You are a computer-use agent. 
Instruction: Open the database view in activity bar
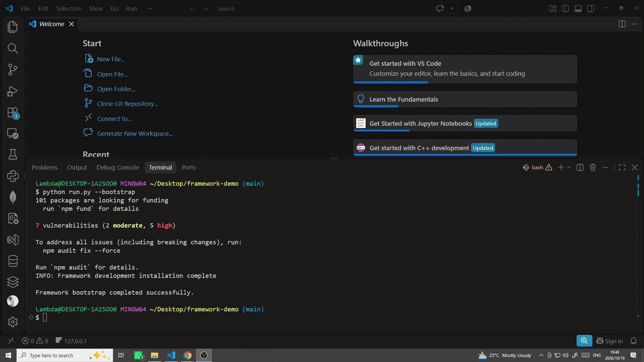[13, 261]
